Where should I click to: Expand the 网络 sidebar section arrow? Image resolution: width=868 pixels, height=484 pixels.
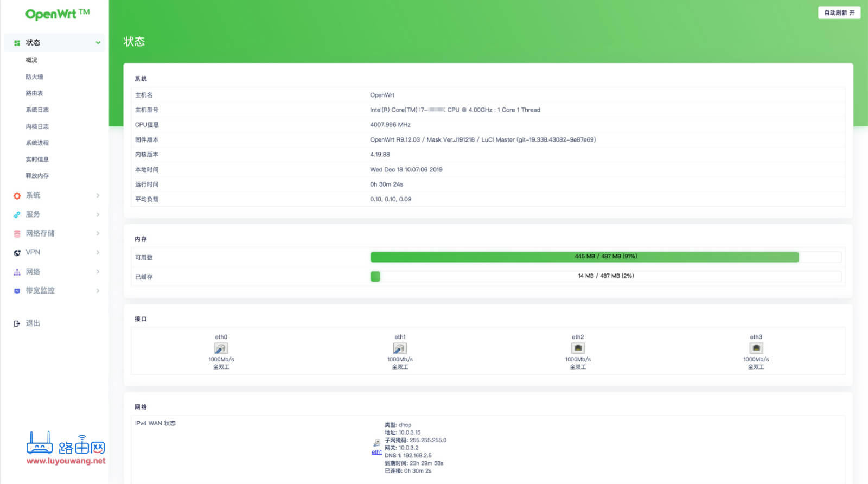(98, 272)
